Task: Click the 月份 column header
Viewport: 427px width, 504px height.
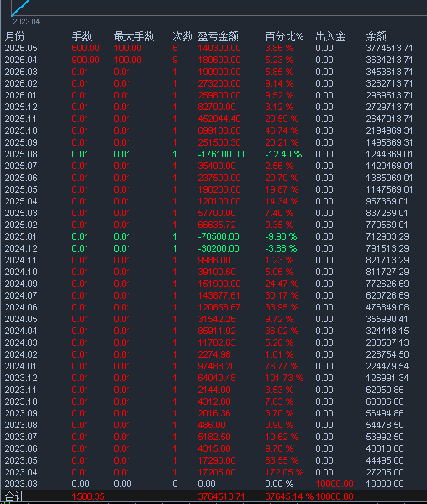Action: click(15, 36)
